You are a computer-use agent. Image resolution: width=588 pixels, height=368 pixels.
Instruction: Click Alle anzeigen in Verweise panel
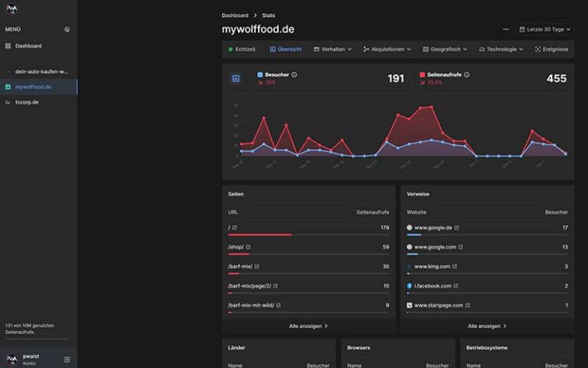pos(487,326)
